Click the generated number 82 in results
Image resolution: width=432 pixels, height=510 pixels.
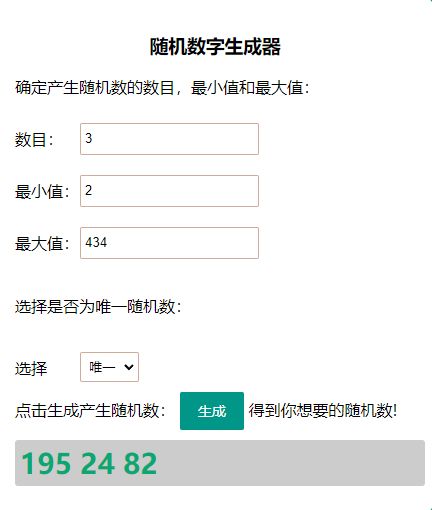[140, 463]
